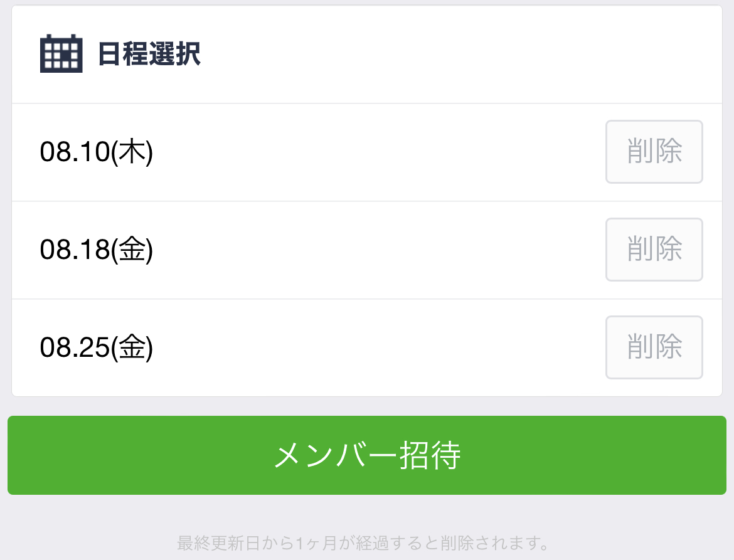Tap 削除 next to 08.25(金)

click(654, 347)
